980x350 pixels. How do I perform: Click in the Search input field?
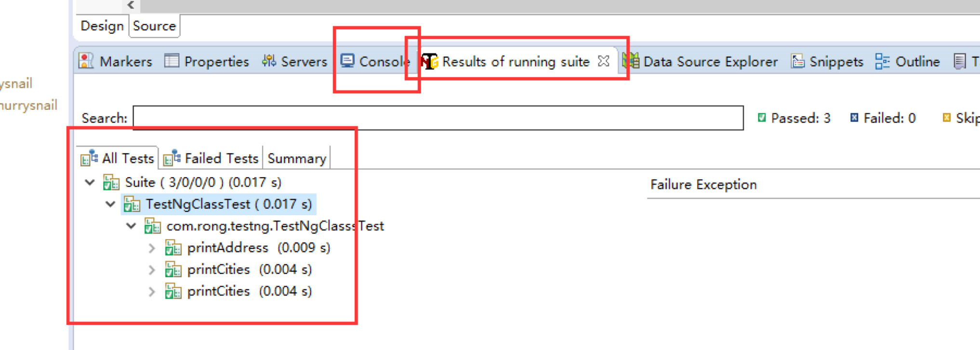tap(437, 118)
